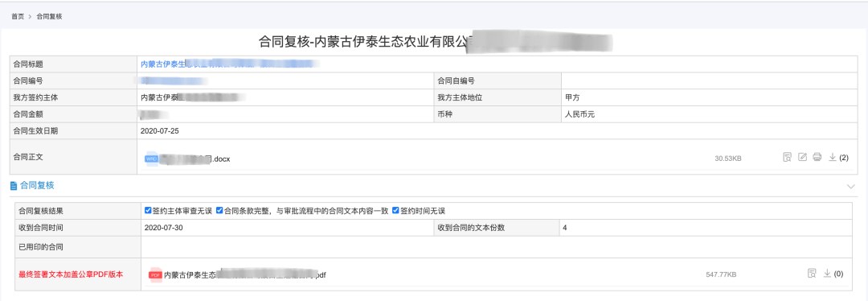This screenshot has height=301, width=868.
Task: Edit the contract body docx document
Action: coord(802,158)
